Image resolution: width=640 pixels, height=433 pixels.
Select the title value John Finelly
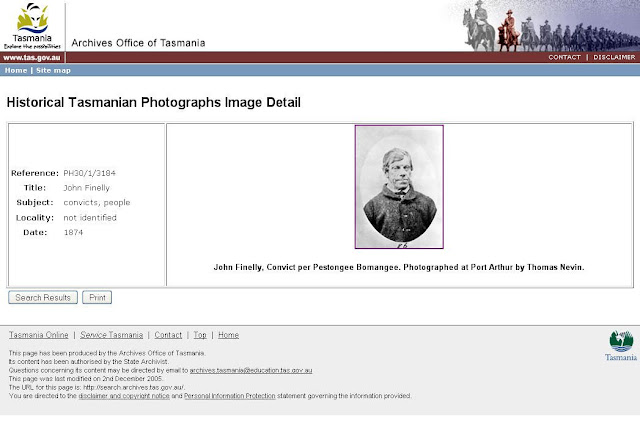(87, 188)
